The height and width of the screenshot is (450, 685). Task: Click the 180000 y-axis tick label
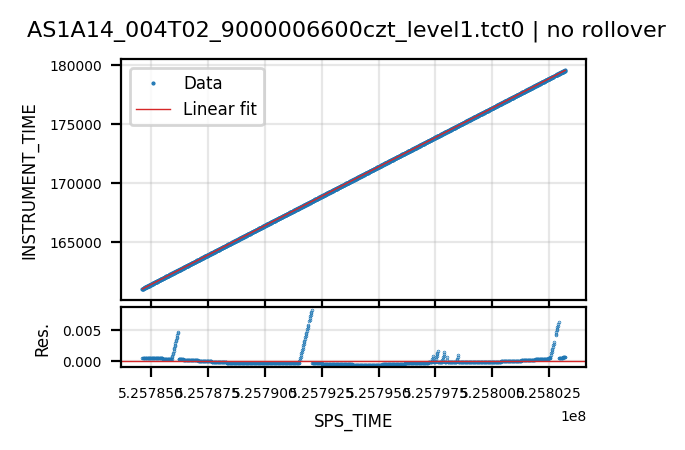[x=76, y=66]
